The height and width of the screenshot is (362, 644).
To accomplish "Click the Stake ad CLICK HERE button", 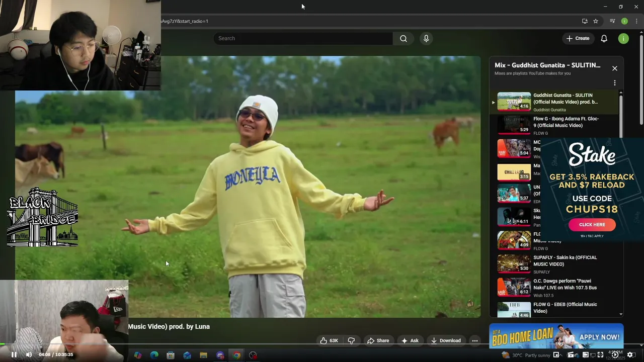I will click(592, 225).
